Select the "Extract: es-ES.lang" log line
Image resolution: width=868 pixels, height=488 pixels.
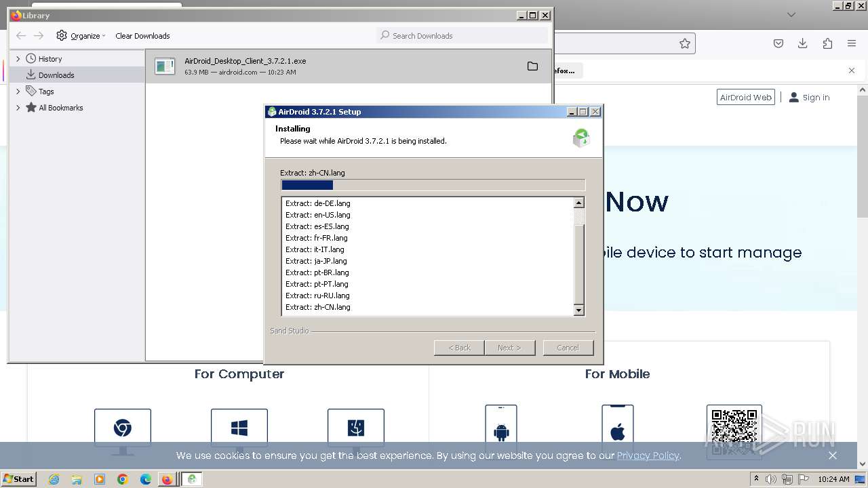(317, 226)
